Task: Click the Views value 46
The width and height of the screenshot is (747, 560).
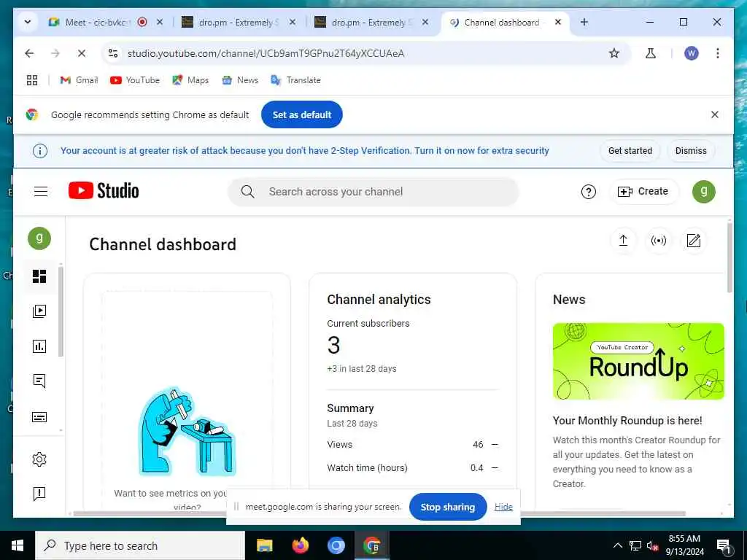Action: pos(478,445)
